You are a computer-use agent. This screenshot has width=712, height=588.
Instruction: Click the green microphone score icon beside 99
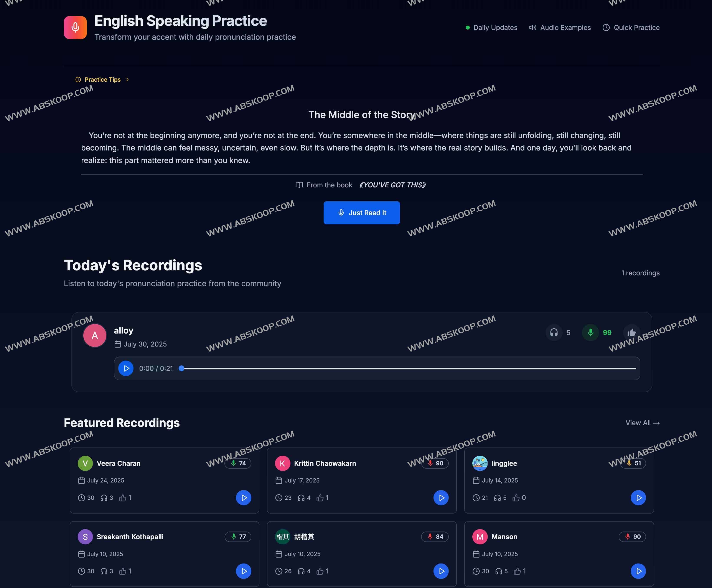coord(590,333)
